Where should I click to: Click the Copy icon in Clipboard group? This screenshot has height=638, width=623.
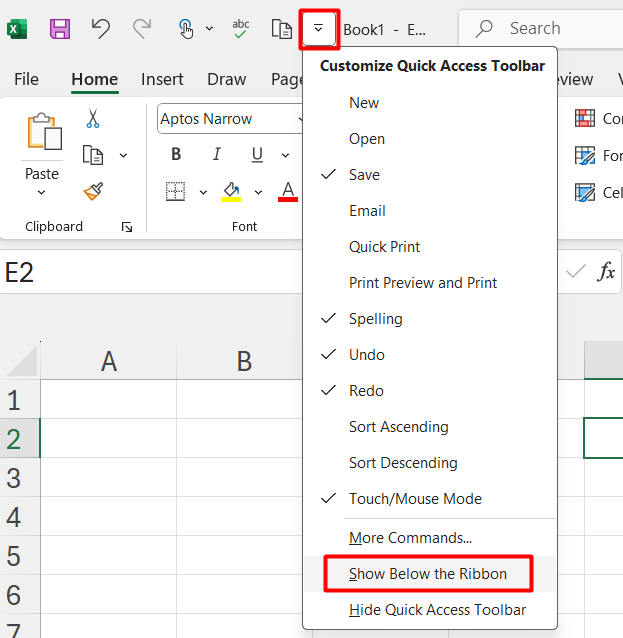pyautogui.click(x=93, y=155)
